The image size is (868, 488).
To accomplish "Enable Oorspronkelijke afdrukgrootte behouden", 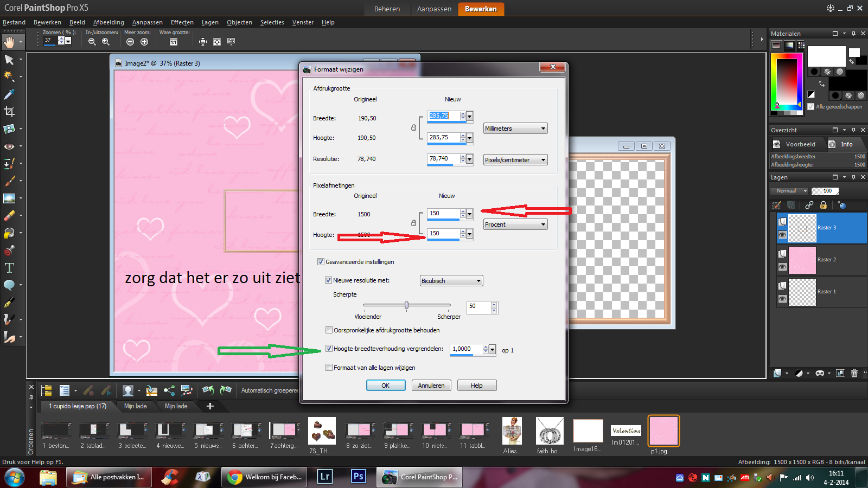I will coord(329,330).
